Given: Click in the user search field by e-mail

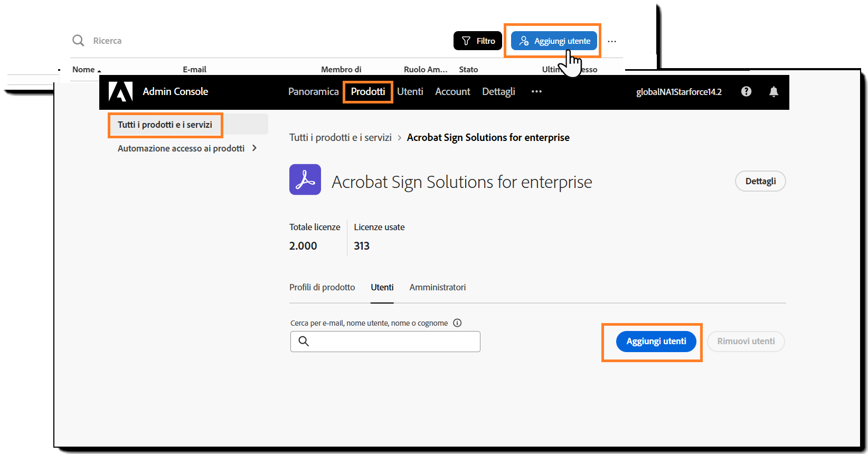Looking at the screenshot, I should [385, 342].
